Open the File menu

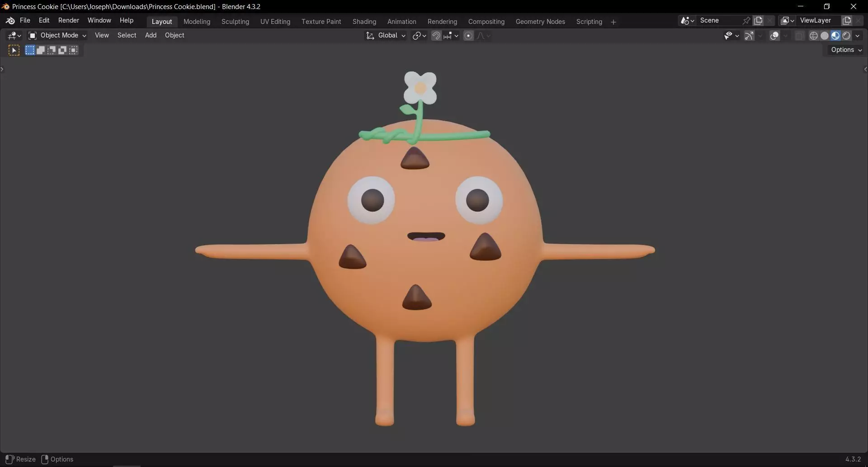click(x=25, y=21)
